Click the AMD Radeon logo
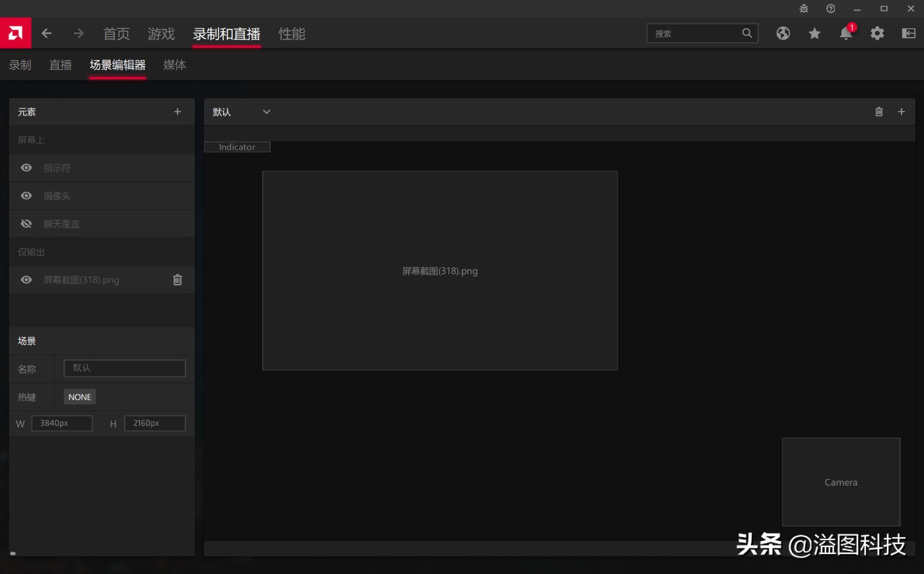924x574 pixels. coord(15,32)
